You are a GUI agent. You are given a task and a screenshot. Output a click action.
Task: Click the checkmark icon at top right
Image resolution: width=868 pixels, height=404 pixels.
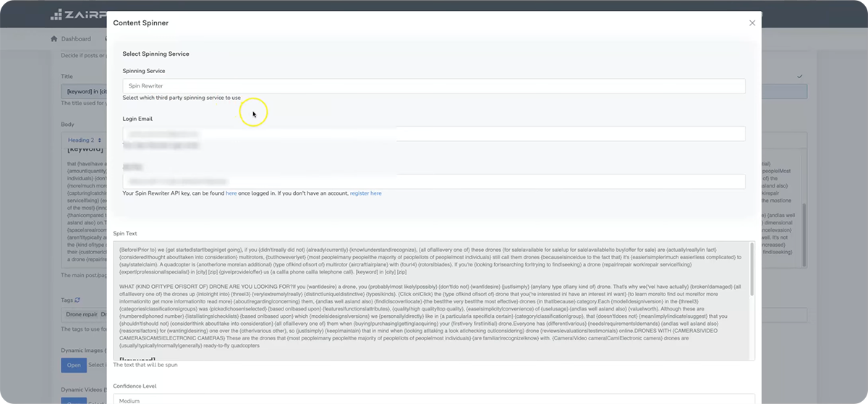pyautogui.click(x=799, y=76)
